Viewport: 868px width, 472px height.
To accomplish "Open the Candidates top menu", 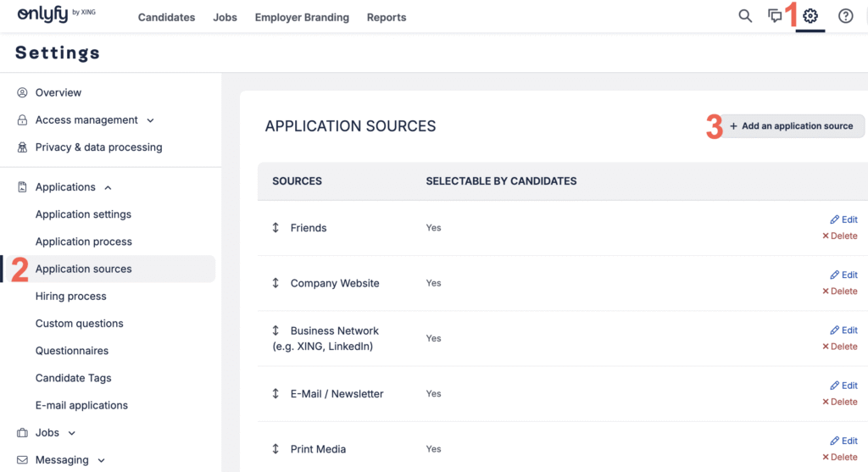I will (166, 17).
